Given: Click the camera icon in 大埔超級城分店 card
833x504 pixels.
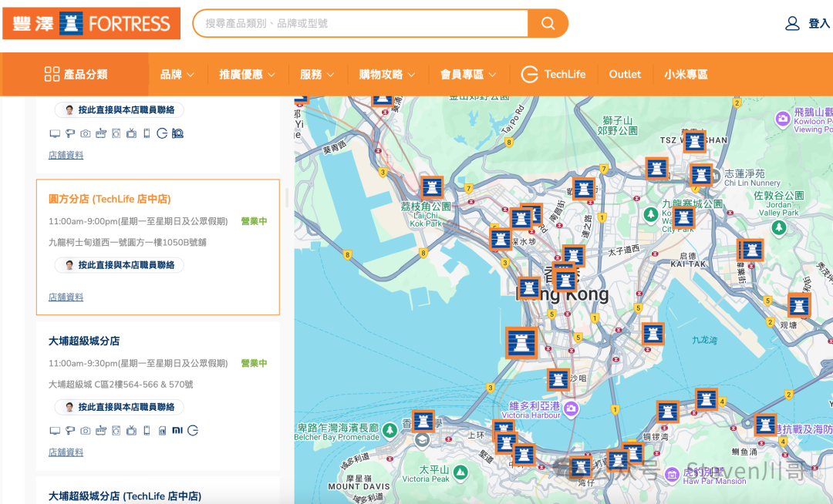Looking at the screenshot, I should pos(86,431).
